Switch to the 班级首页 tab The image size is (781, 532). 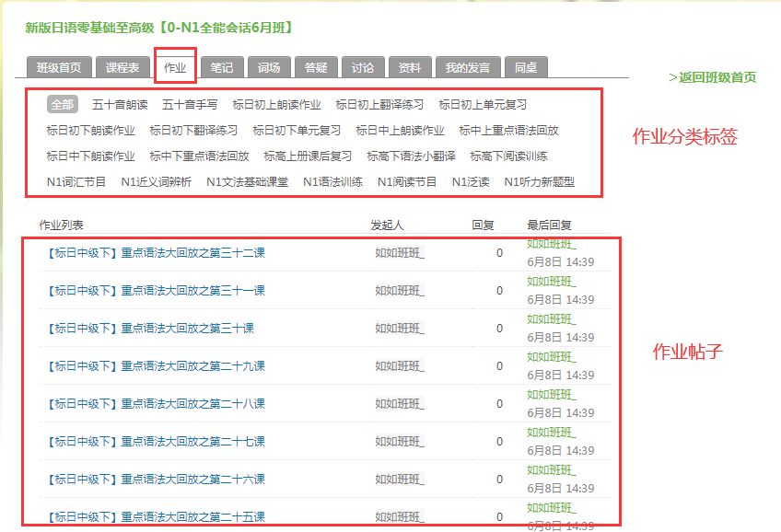tap(59, 67)
